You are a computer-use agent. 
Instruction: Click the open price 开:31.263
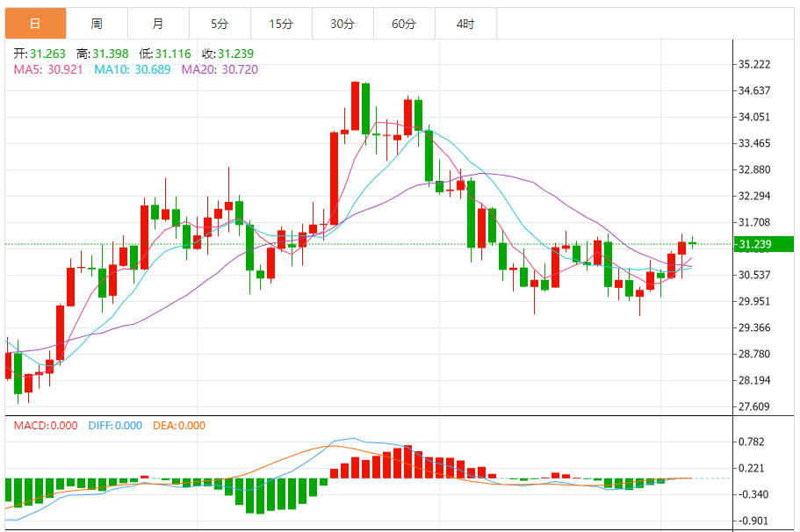click(x=40, y=54)
